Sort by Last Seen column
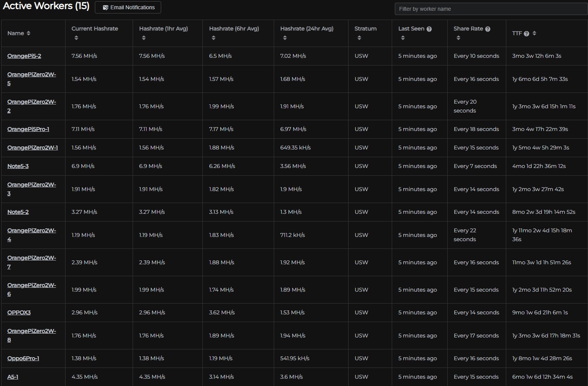 (x=403, y=38)
